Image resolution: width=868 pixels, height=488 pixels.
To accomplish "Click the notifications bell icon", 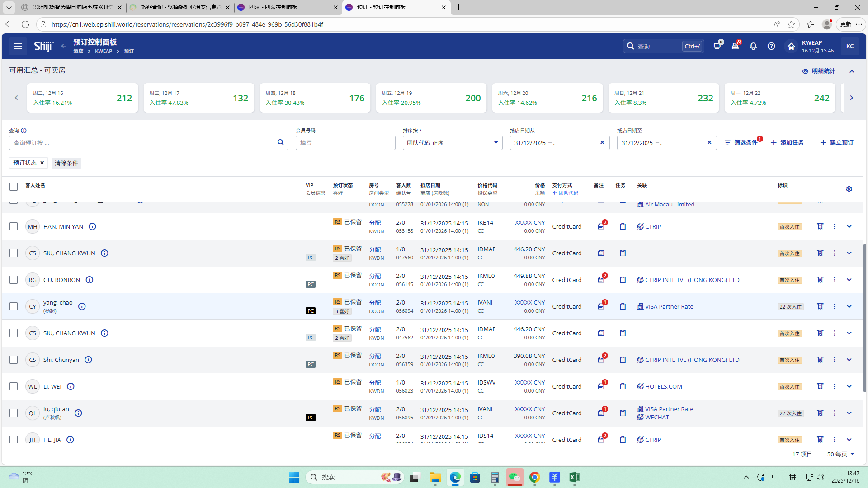I will point(753,46).
